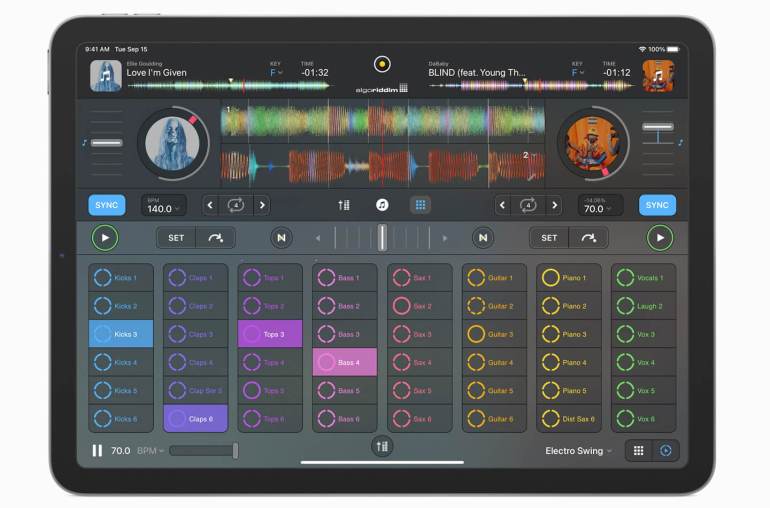The height and width of the screenshot is (508, 770).
Task: Tap the upper scrolling waveform
Action: [x=383, y=120]
